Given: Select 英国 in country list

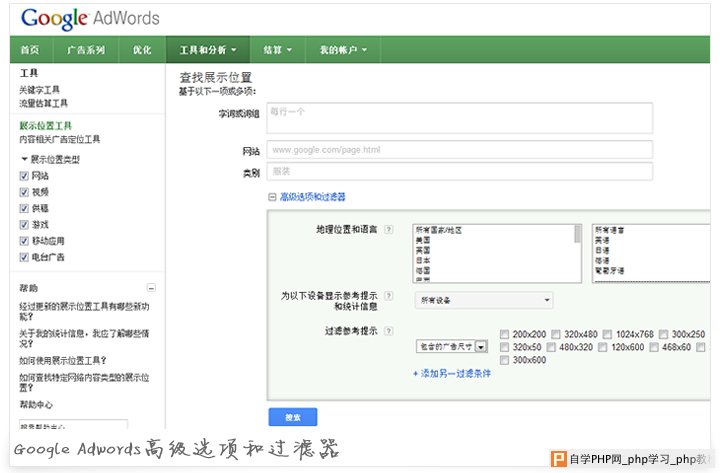Looking at the screenshot, I should (423, 250).
